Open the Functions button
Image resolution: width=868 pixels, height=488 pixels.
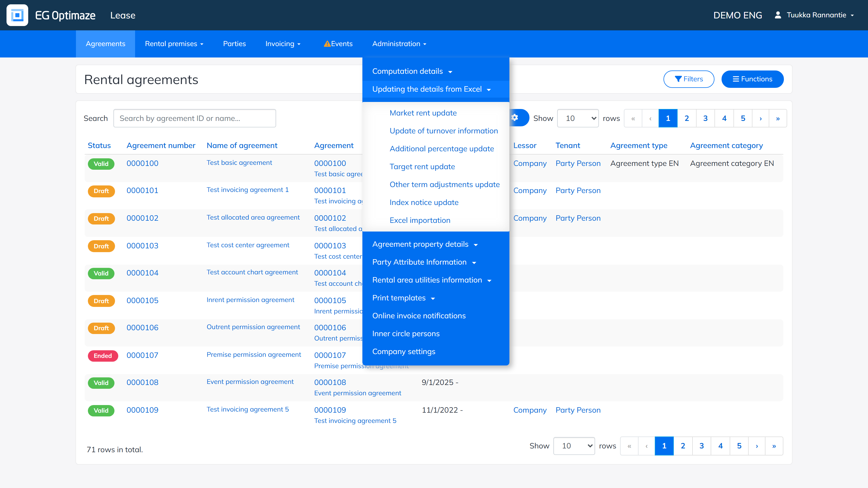752,79
